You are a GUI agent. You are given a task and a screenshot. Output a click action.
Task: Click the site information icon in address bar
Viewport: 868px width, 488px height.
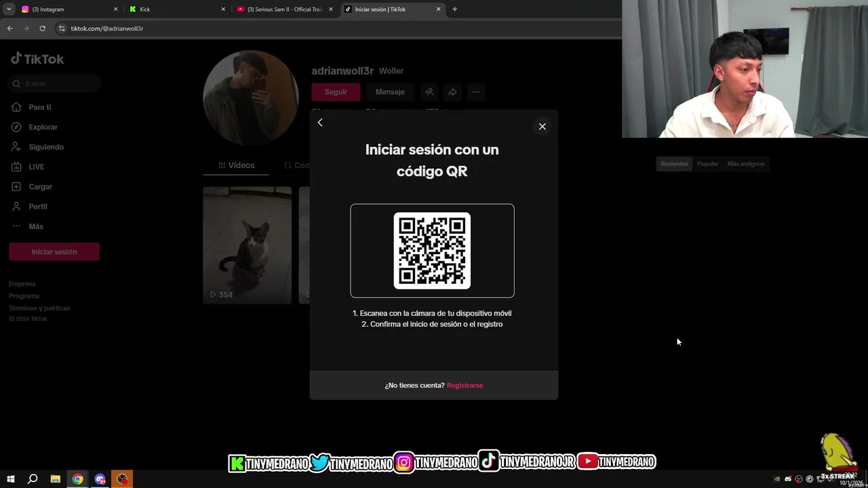[x=62, y=28]
